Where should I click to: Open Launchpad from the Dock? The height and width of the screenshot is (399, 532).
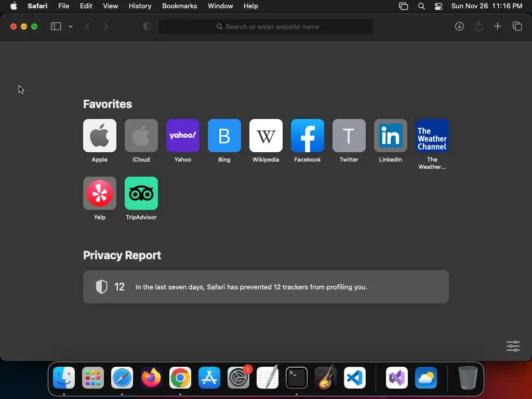[93, 378]
